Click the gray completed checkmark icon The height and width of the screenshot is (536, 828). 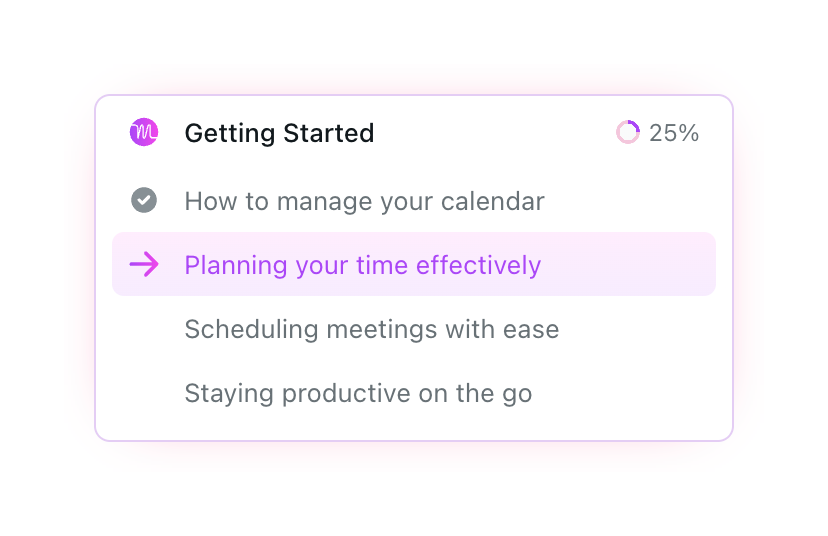pos(144,201)
